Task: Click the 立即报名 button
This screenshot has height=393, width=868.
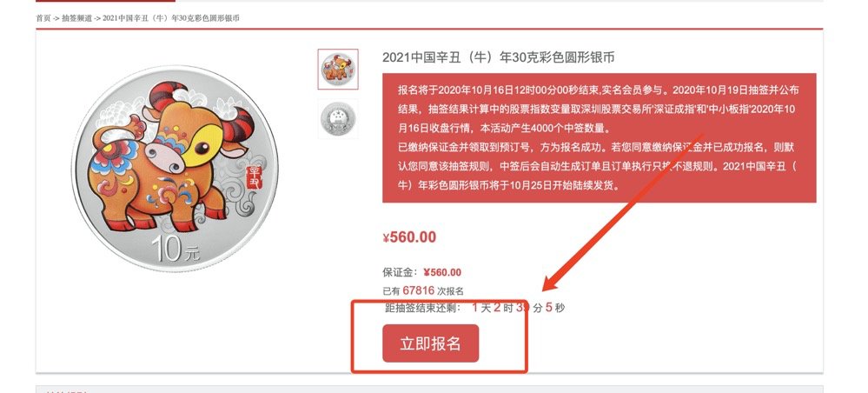Action: [431, 343]
